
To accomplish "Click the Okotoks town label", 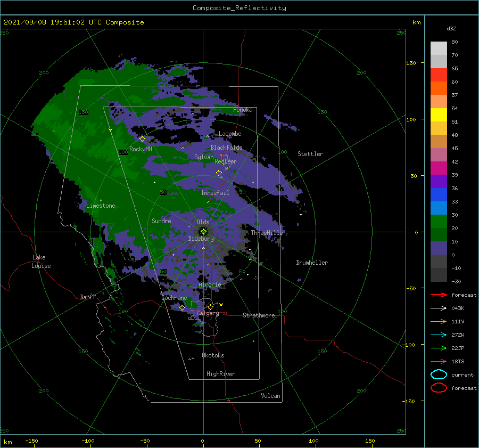I will tap(213, 355).
